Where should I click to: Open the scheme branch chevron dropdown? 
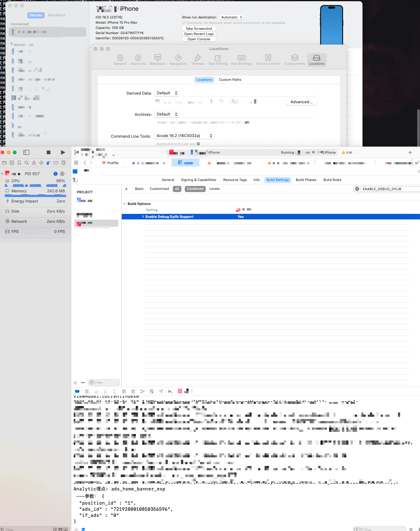click(113, 155)
